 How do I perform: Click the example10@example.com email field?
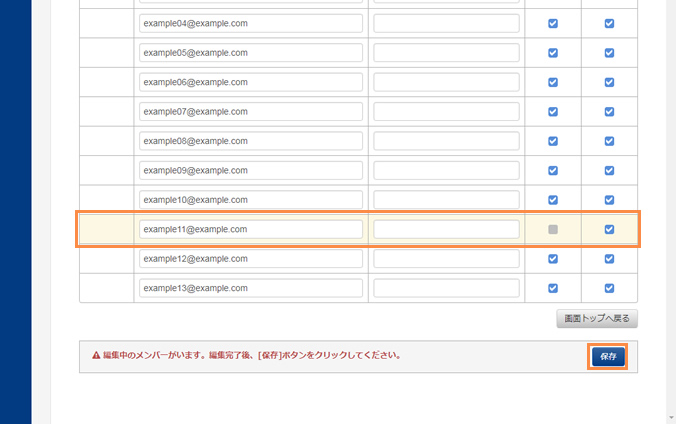coord(251,200)
